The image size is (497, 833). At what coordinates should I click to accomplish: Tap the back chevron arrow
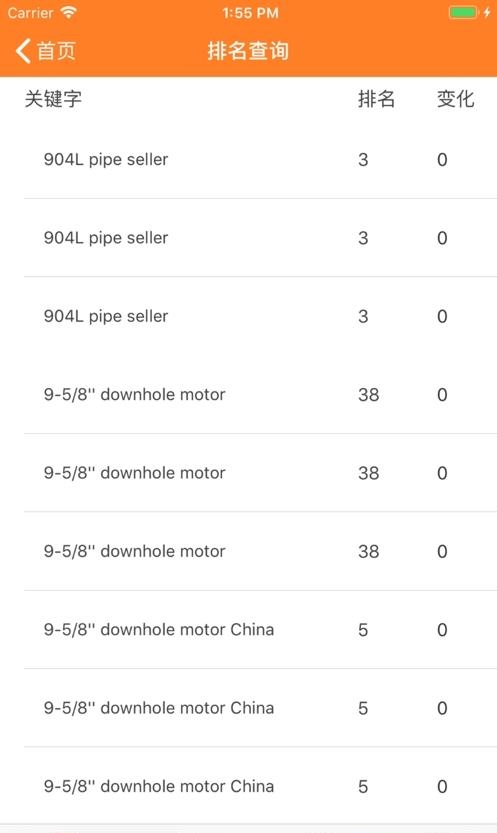[23, 51]
